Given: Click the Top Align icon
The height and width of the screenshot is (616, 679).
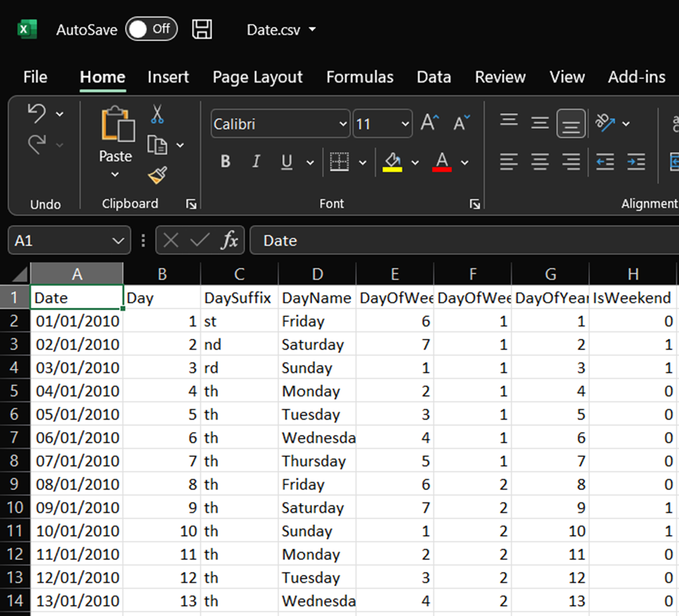Looking at the screenshot, I should (509, 120).
